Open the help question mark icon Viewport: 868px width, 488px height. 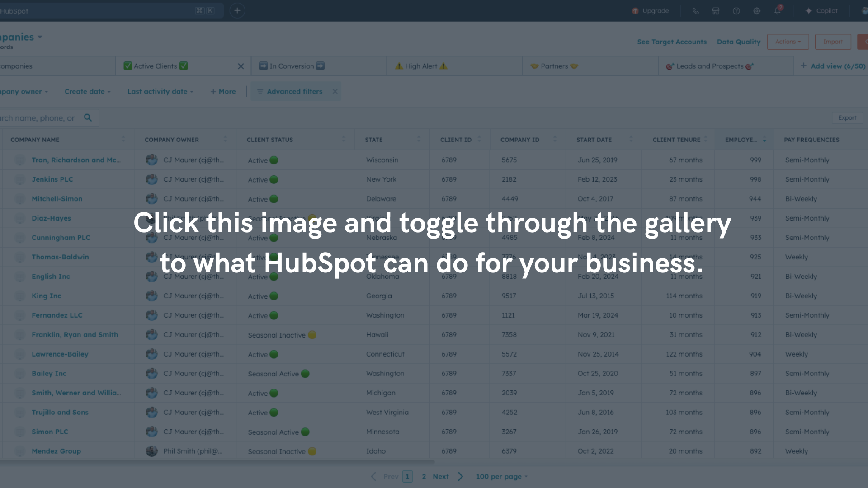736,11
